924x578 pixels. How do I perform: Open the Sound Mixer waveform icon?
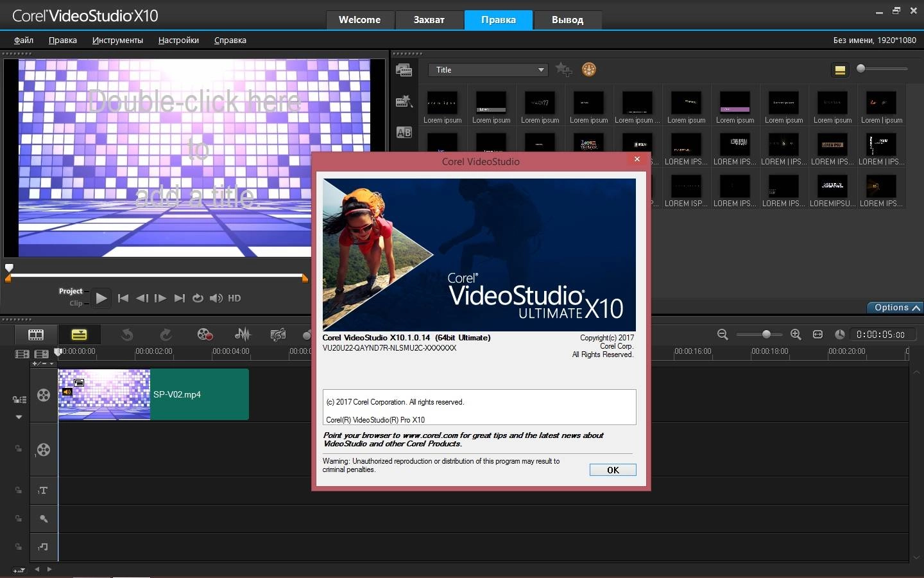[x=243, y=335]
